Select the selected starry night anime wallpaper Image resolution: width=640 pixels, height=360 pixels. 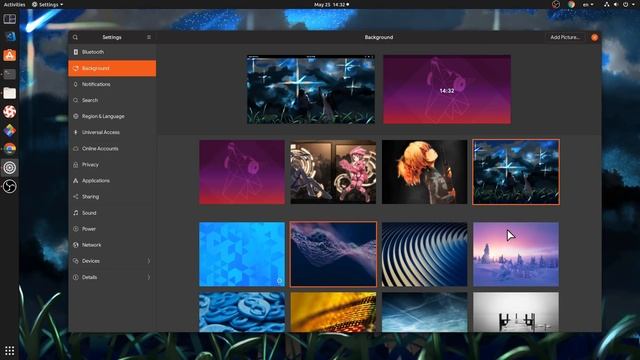point(516,172)
